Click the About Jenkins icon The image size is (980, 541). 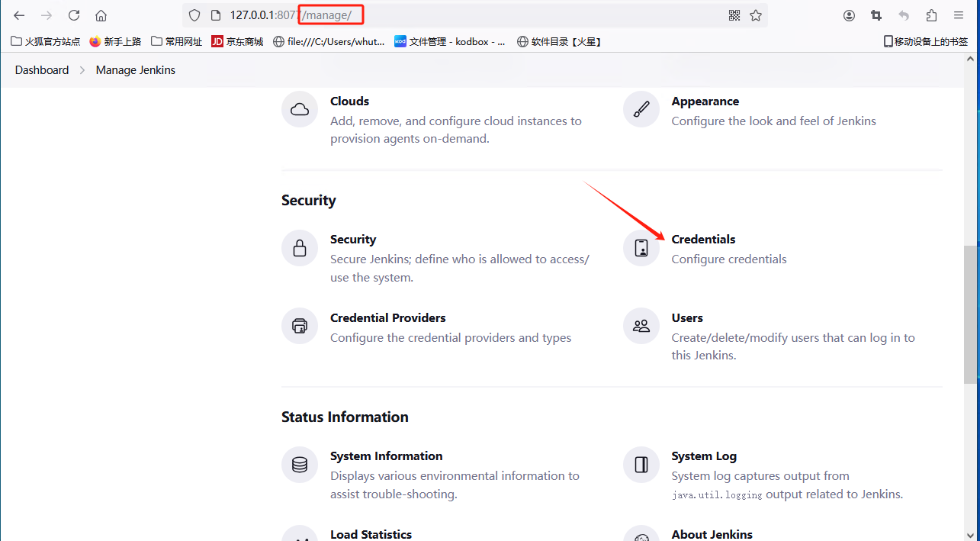641,535
